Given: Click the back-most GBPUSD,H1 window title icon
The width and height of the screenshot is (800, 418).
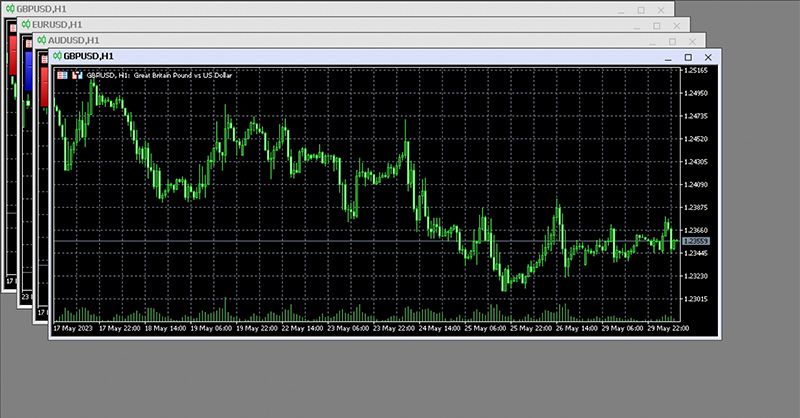Looking at the screenshot, I should coord(8,8).
